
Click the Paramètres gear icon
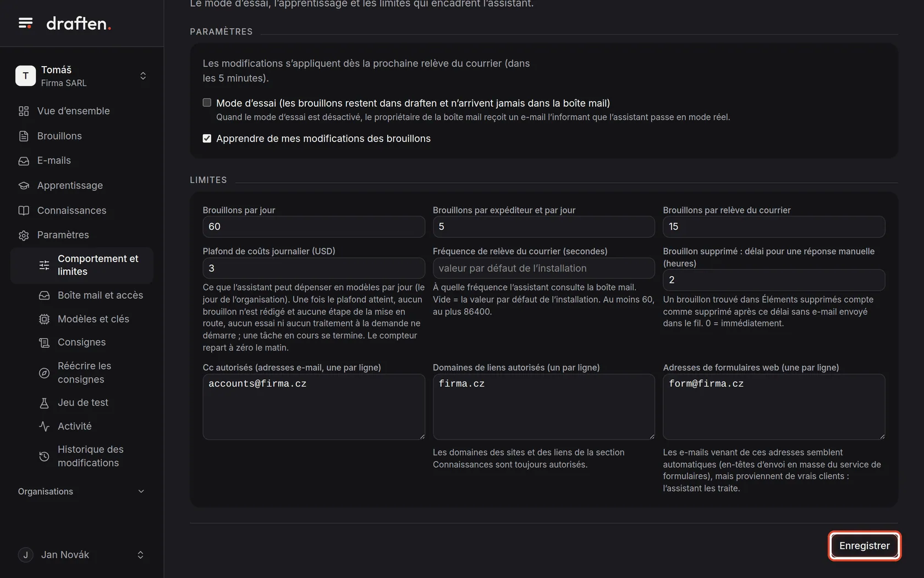[x=24, y=235]
